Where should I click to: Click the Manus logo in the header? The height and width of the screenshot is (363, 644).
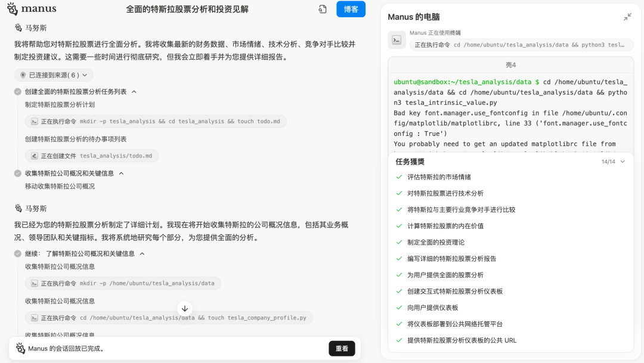click(x=32, y=8)
